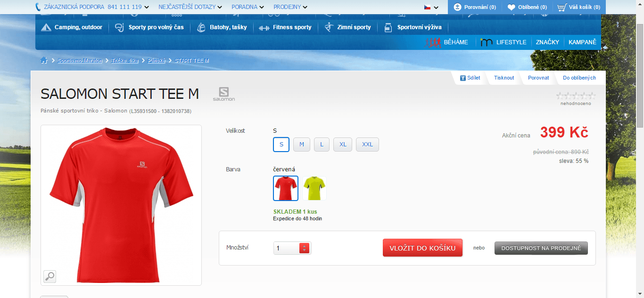The width and height of the screenshot is (644, 298).
Task: Open the LIFESTYLE section
Action: (504, 42)
